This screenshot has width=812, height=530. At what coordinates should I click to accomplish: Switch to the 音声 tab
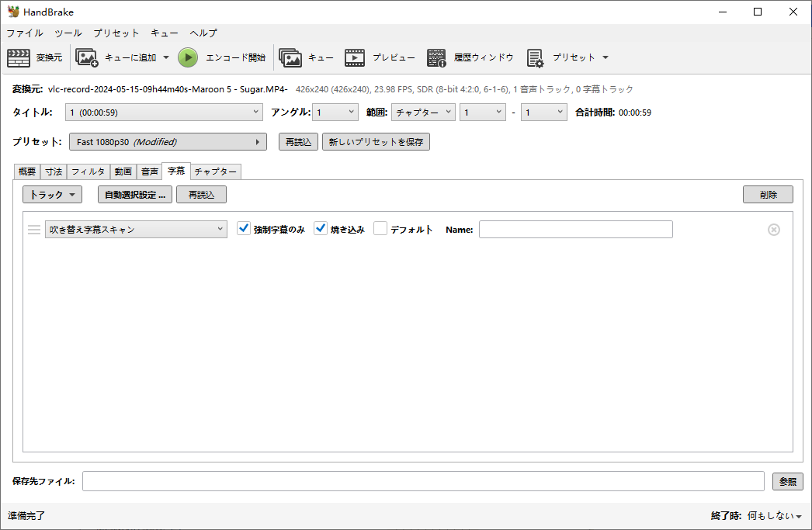pyautogui.click(x=150, y=171)
